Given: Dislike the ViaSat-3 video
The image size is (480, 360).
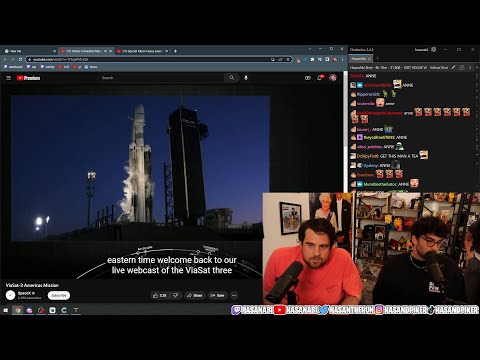Looking at the screenshot, I should point(176,295).
